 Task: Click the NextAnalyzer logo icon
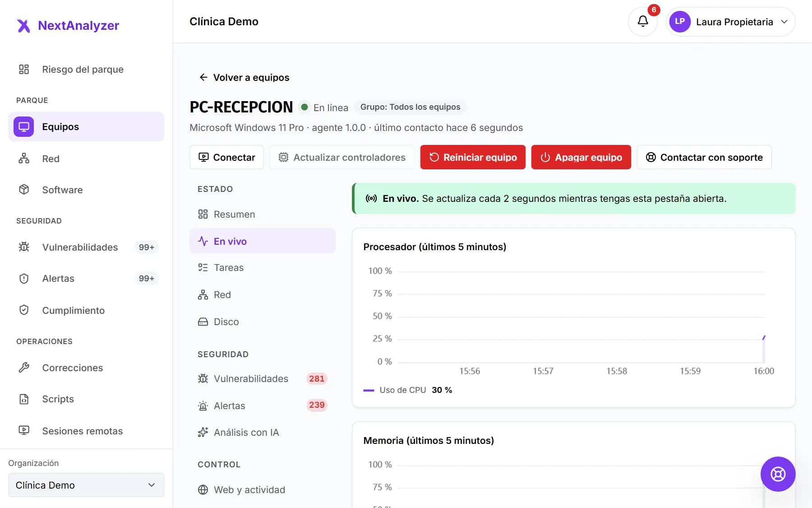coord(23,26)
